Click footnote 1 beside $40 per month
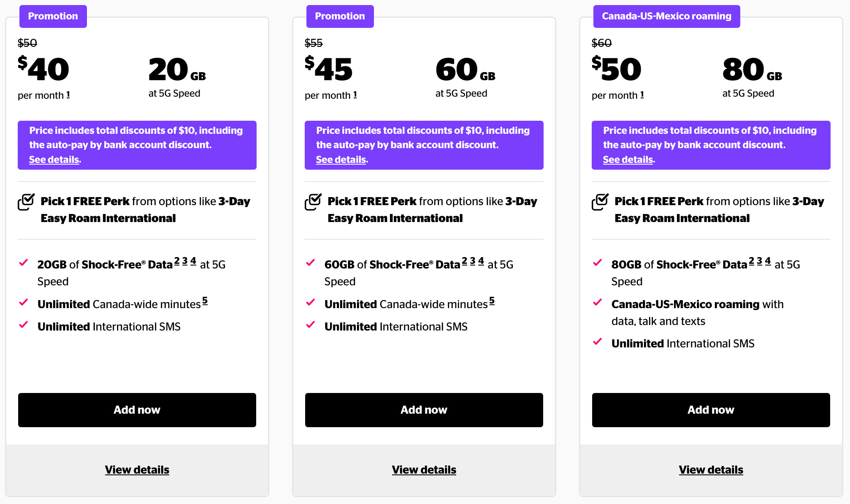The height and width of the screenshot is (504, 850). click(68, 95)
